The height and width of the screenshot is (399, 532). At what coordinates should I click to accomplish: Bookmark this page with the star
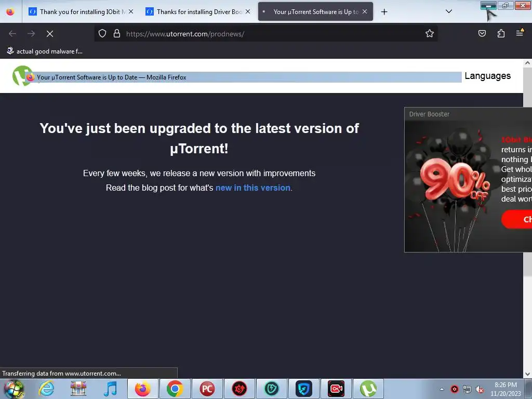tap(430, 33)
